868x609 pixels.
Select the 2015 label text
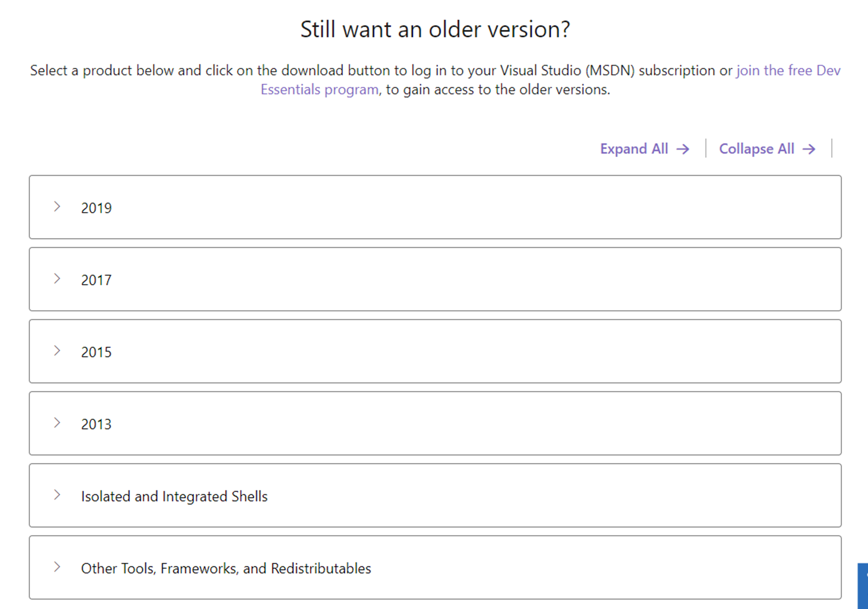coord(96,352)
